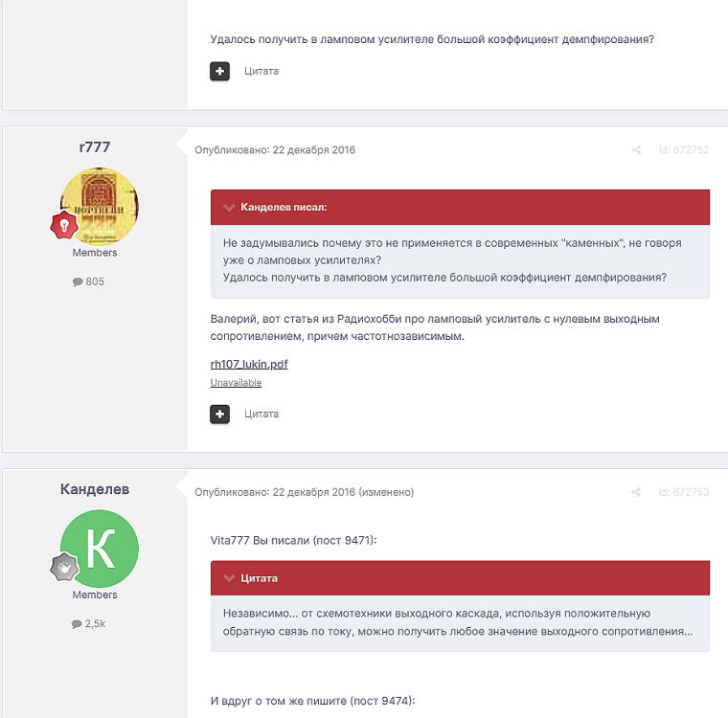Click "Цитата" in the top post
The width and height of the screenshot is (728, 718).
pos(262,71)
